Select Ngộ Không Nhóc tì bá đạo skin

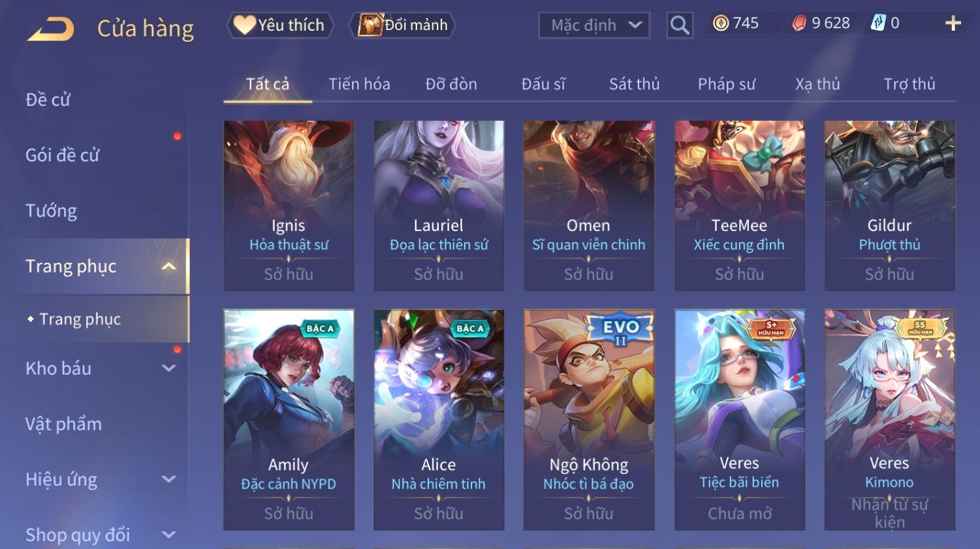pyautogui.click(x=589, y=420)
